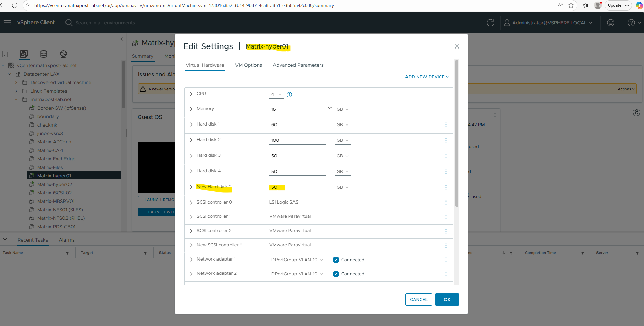This screenshot has width=644, height=326.
Task: Select Matrix-NFS01 (SLES) VM in tree
Action: pyautogui.click(x=60, y=210)
